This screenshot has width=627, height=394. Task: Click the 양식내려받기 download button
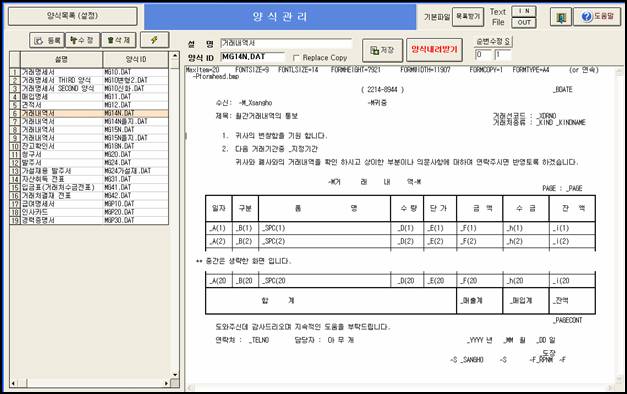coord(434,50)
